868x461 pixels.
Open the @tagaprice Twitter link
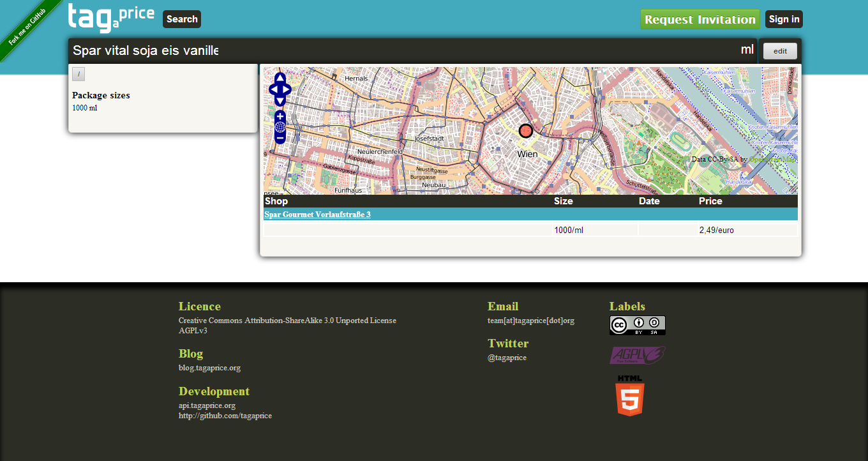tap(507, 358)
